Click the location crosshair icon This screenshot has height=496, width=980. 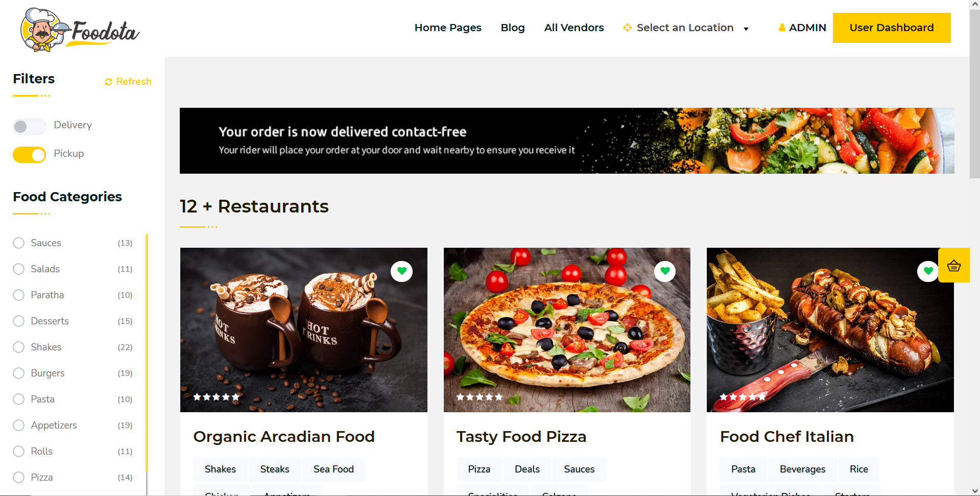click(x=628, y=28)
